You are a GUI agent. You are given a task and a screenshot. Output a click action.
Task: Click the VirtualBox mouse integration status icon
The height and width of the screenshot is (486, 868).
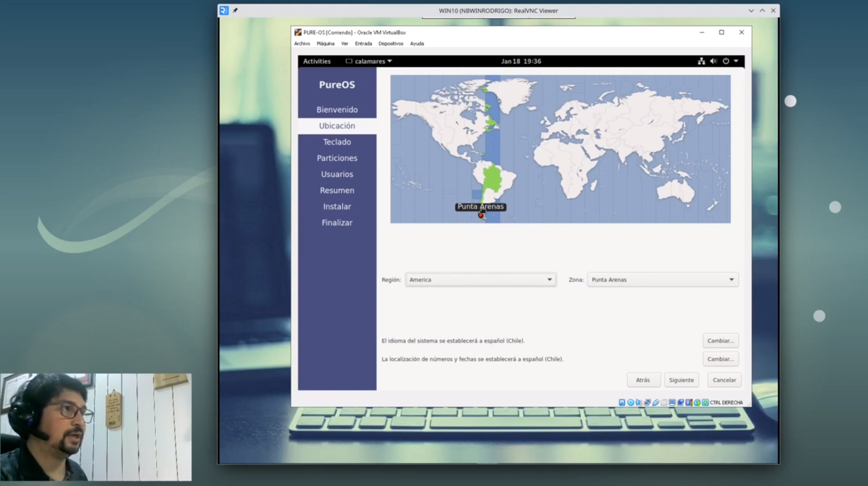[697, 402]
